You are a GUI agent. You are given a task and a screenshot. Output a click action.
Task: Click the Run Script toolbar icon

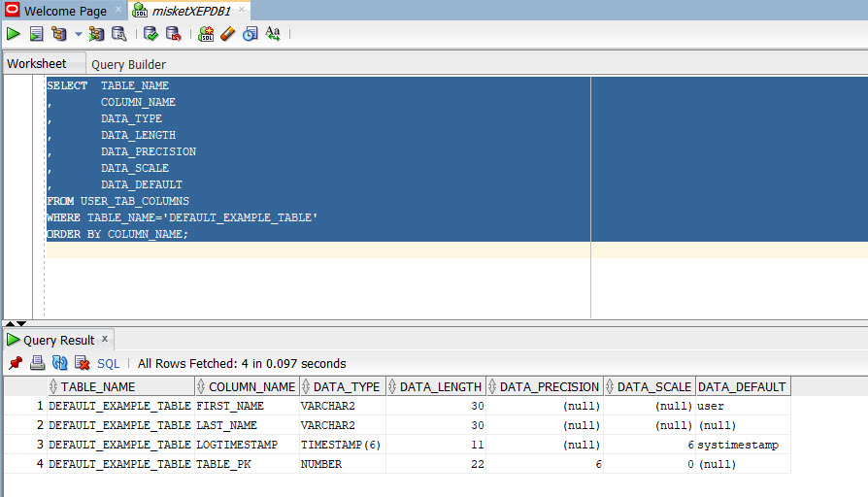pos(37,34)
